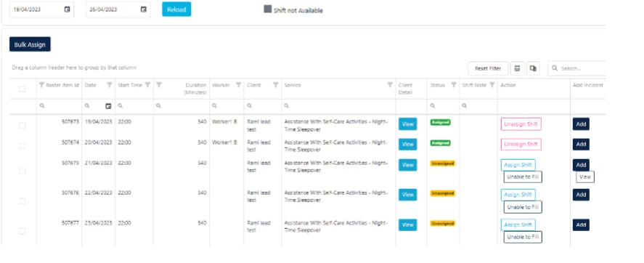This screenshot has width=644, height=263.
Task: Click the gray Shift not Available legend box
Action: point(268,9)
